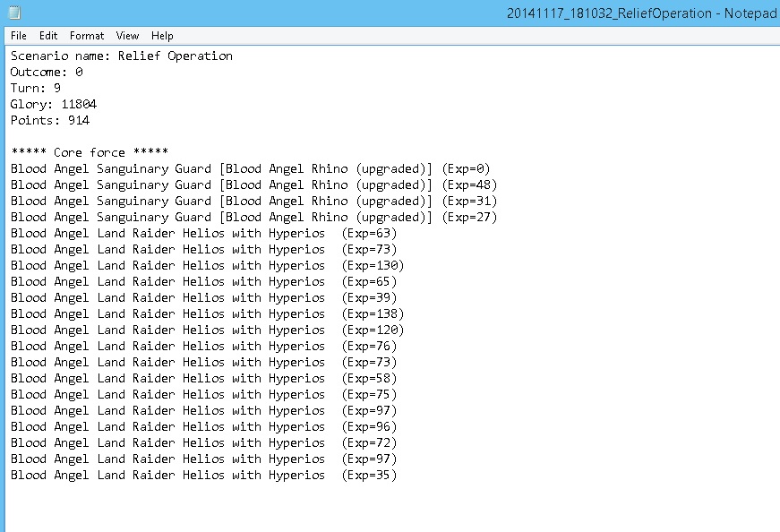Click the 'Points: 914' text line
The width and height of the screenshot is (780, 532).
pyautogui.click(x=50, y=120)
